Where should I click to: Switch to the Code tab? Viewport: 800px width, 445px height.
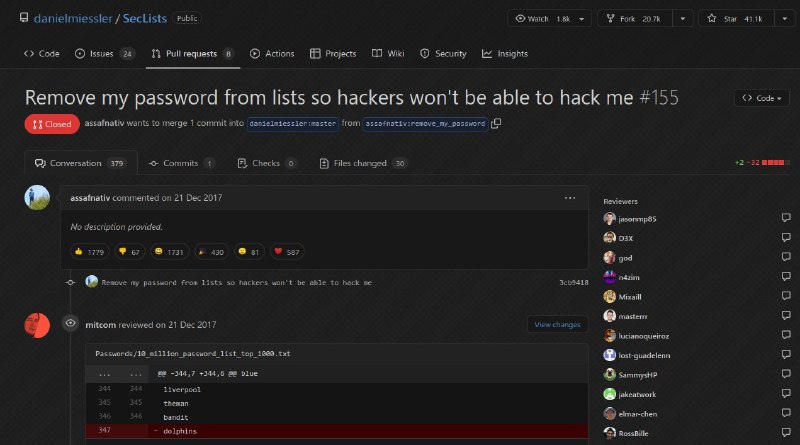point(42,54)
